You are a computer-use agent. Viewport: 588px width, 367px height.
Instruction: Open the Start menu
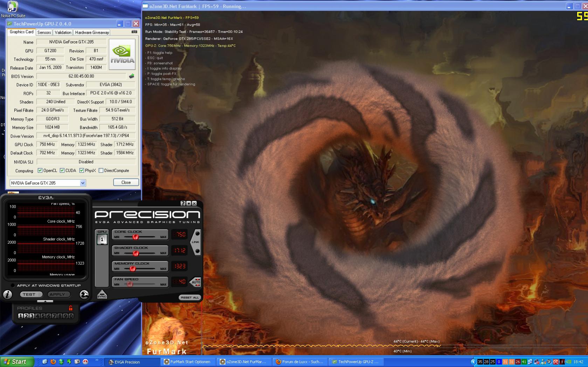pos(17,362)
